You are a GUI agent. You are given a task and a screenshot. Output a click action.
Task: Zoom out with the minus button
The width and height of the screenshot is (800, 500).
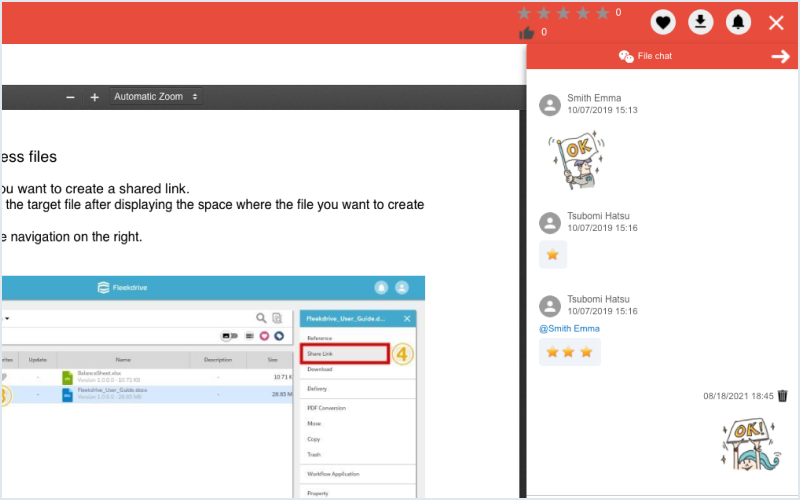tap(70, 97)
